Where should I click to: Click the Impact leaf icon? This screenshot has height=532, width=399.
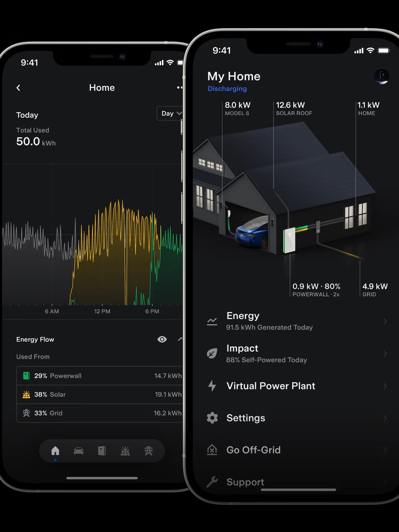(212, 354)
